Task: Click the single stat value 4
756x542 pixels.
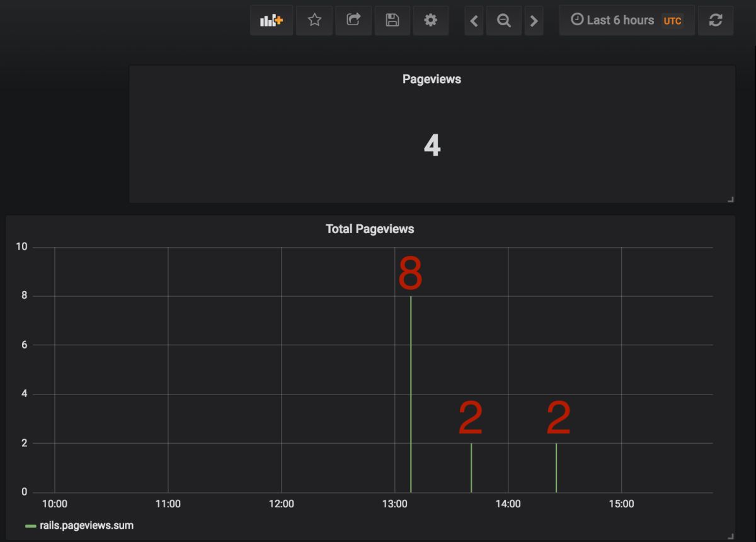Action: (432, 146)
